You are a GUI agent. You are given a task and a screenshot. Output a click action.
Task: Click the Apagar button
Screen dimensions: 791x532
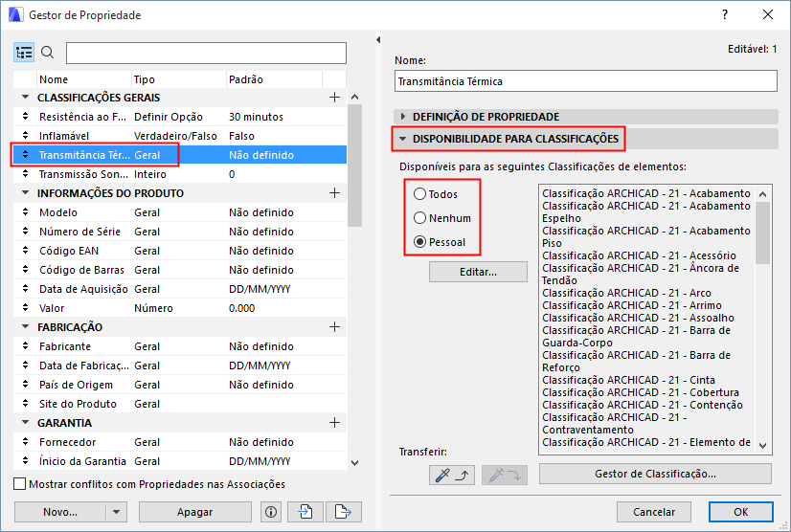click(x=195, y=512)
